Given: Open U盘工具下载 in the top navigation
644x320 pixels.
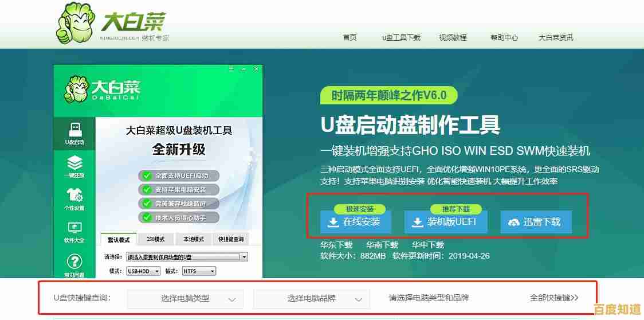Looking at the screenshot, I should [x=401, y=37].
